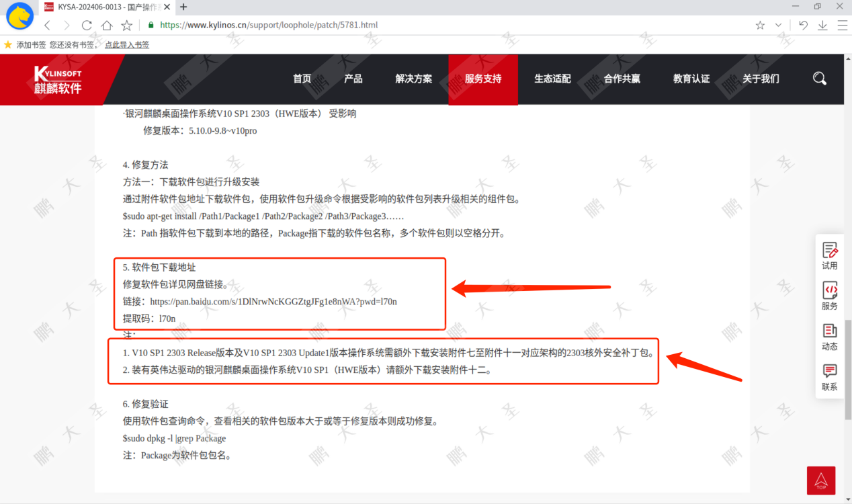Click the green secure padlock icon
Screen dimensions: 852x504
[151, 25]
